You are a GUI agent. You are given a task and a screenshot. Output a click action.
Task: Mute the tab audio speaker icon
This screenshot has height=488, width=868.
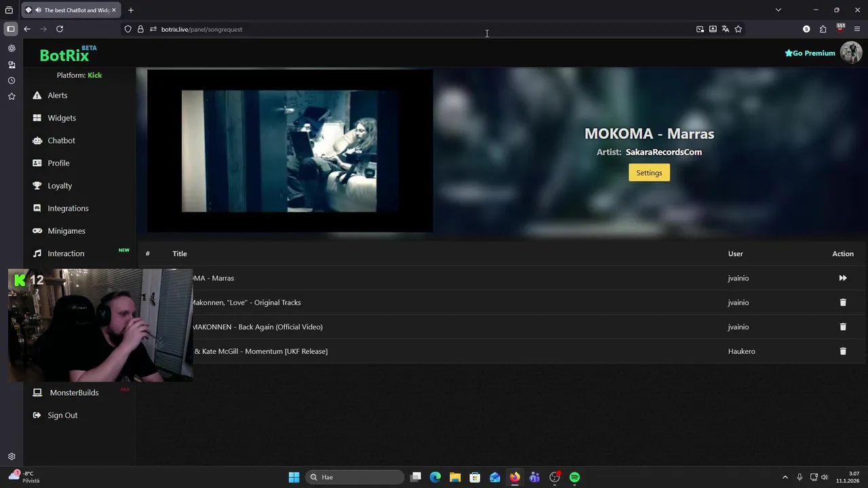pos(38,10)
